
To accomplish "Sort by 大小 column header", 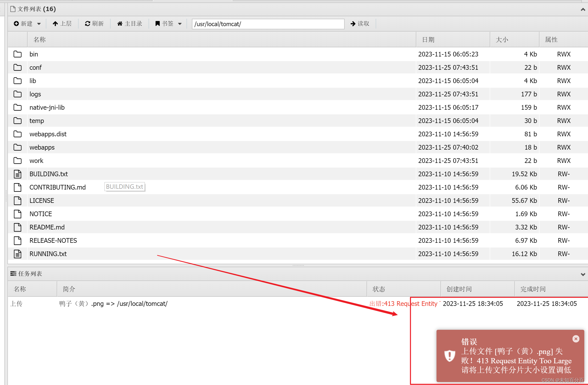I will tap(502, 40).
